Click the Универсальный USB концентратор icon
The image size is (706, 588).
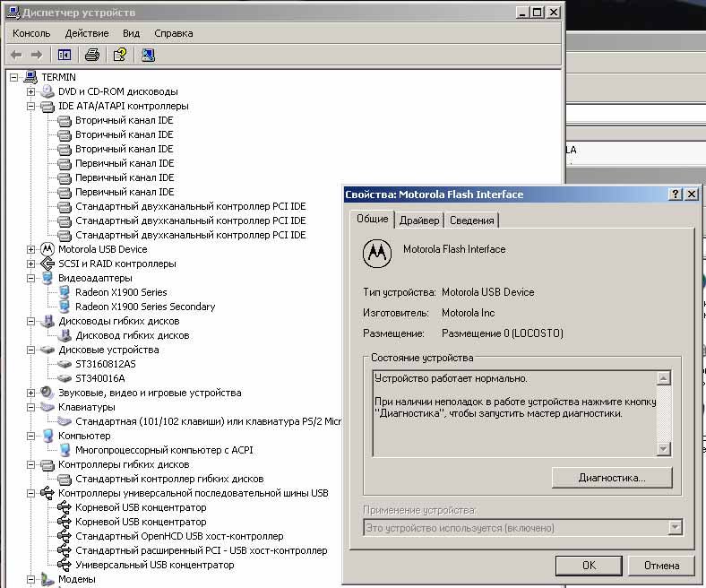pyautogui.click(x=65, y=565)
